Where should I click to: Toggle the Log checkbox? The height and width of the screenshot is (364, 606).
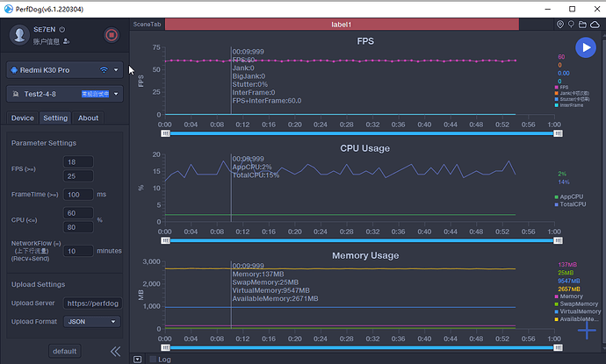tap(153, 359)
